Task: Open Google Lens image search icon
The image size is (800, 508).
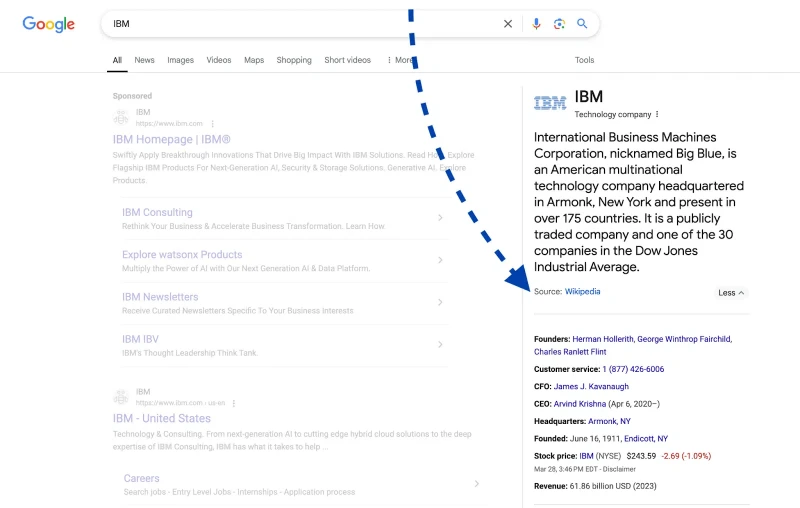Action: point(559,24)
